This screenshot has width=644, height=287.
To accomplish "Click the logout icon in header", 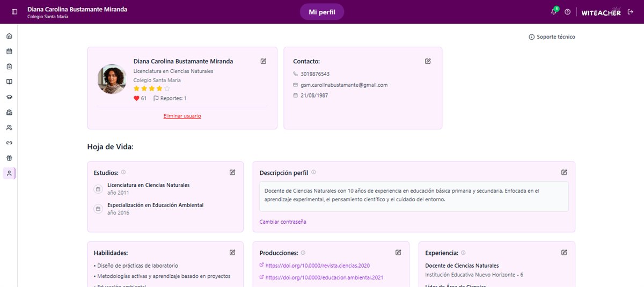I will click(x=631, y=12).
